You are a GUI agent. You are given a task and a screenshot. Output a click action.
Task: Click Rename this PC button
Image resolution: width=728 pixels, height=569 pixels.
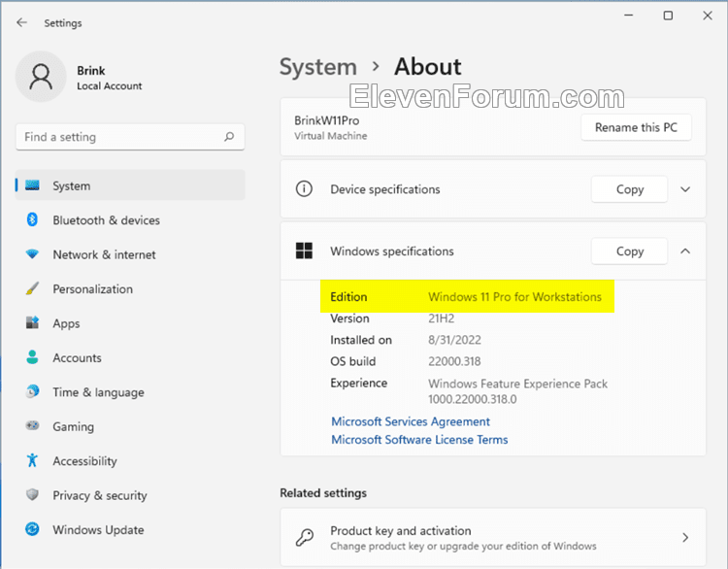click(636, 127)
